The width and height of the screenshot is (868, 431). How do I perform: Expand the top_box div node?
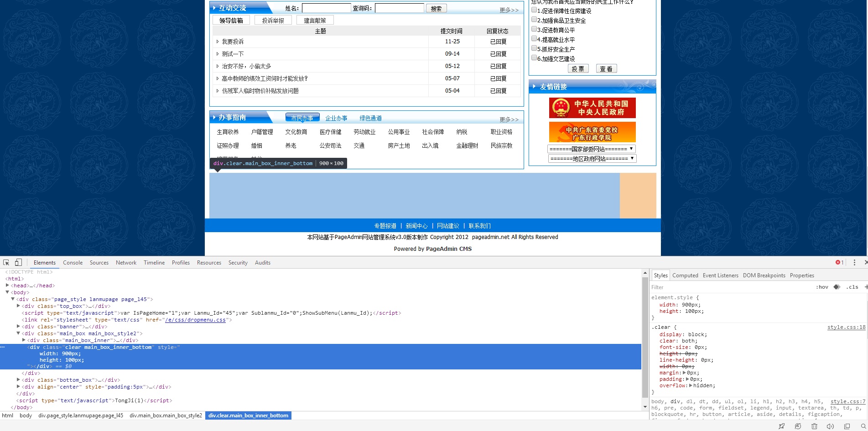tap(18, 306)
